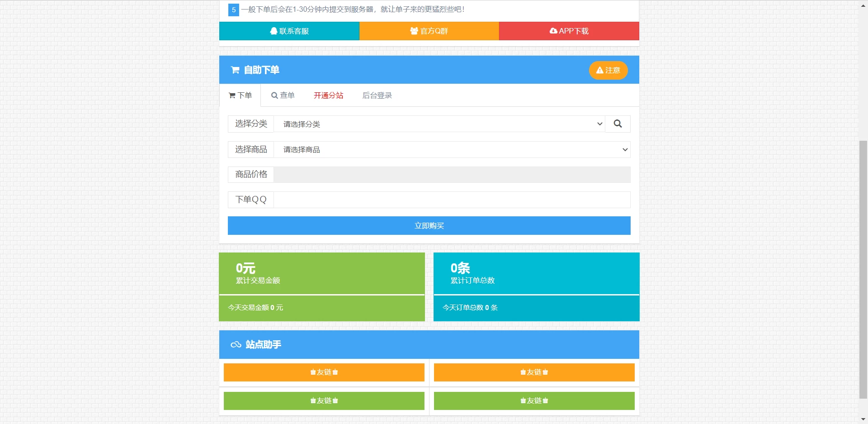Click the scrollbar down arrow
Screen dimensions: 868x424
[x=863, y=419]
